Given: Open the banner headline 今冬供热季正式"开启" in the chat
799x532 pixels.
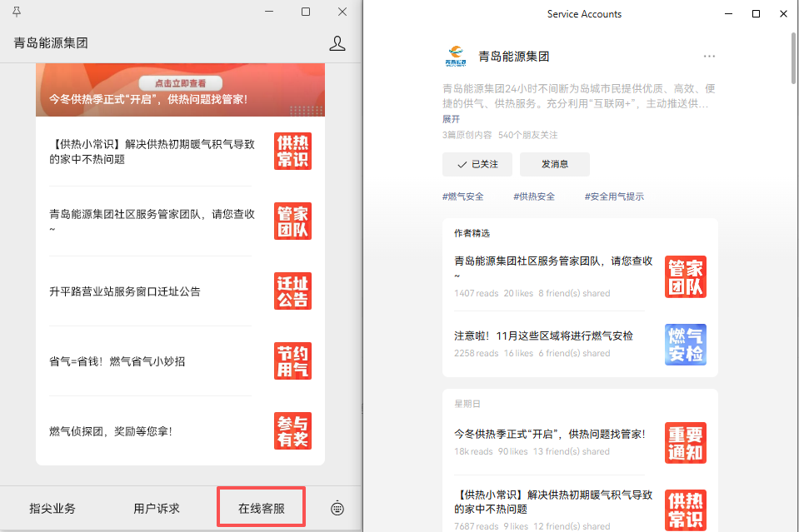Looking at the screenshot, I should click(x=148, y=99).
